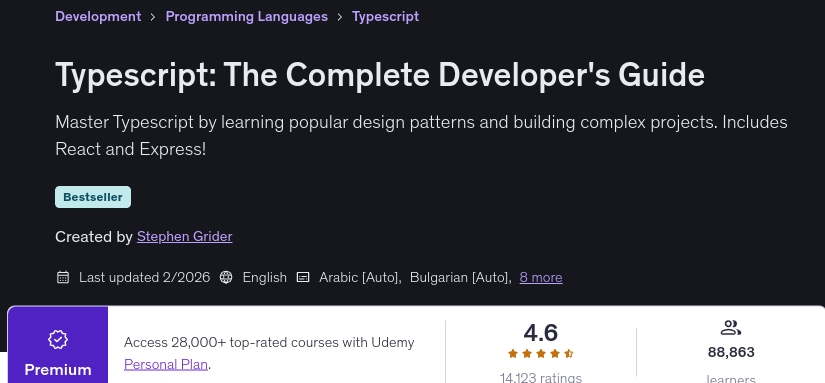Go to the Typescript breadcrumb category
This screenshot has height=383, width=825.
(385, 16)
